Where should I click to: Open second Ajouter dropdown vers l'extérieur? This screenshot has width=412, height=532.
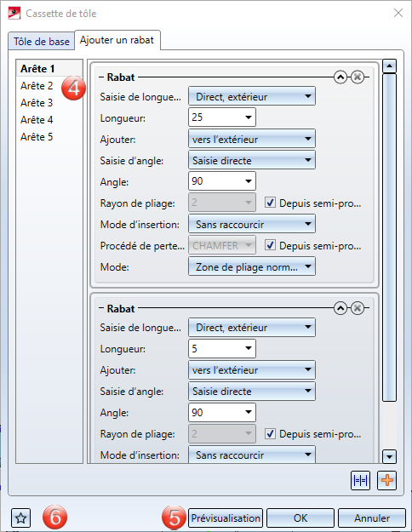252,369
